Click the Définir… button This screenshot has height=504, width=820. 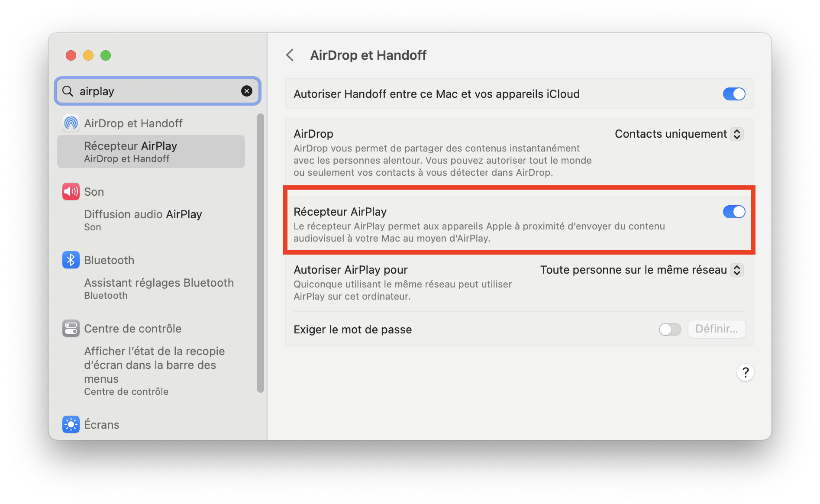[717, 329]
